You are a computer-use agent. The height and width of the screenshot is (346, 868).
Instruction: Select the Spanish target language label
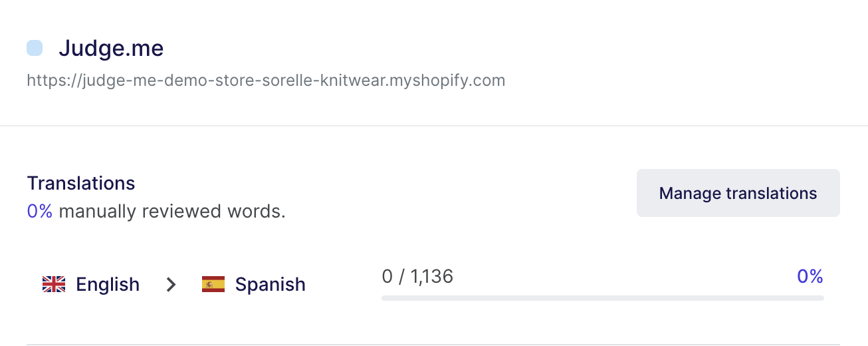pyautogui.click(x=271, y=285)
